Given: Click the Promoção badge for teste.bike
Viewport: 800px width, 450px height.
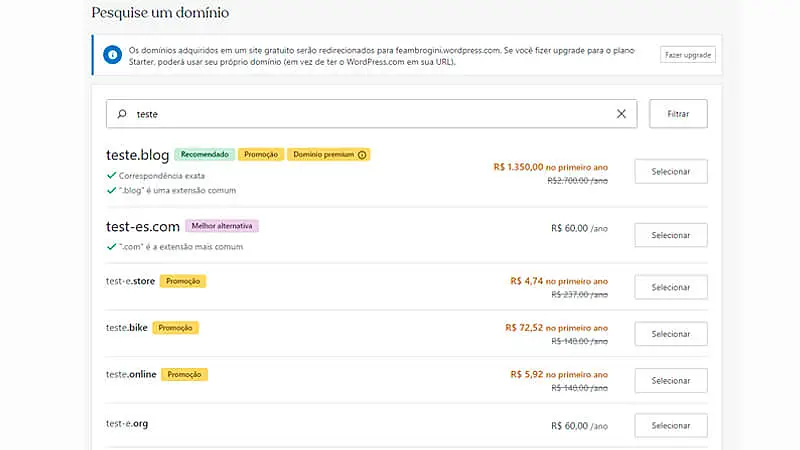Looking at the screenshot, I should 176,328.
